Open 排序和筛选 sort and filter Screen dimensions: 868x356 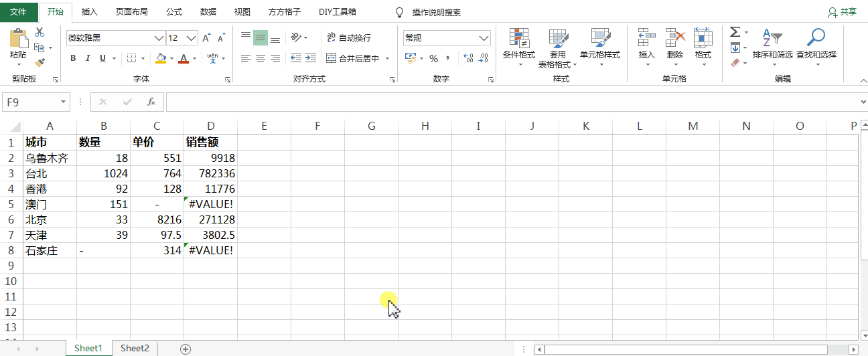tap(772, 47)
